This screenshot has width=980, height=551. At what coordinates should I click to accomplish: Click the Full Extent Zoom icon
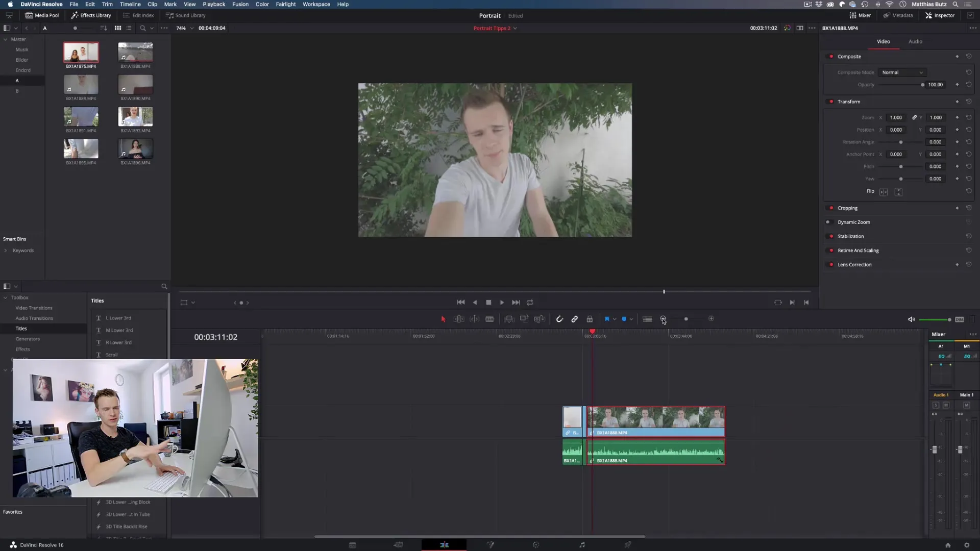(x=647, y=319)
